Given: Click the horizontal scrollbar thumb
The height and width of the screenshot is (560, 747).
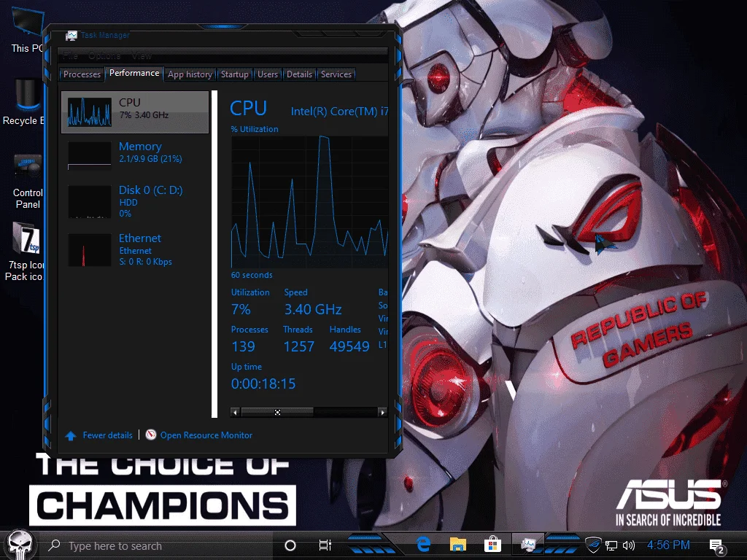Looking at the screenshot, I should coord(277,413).
